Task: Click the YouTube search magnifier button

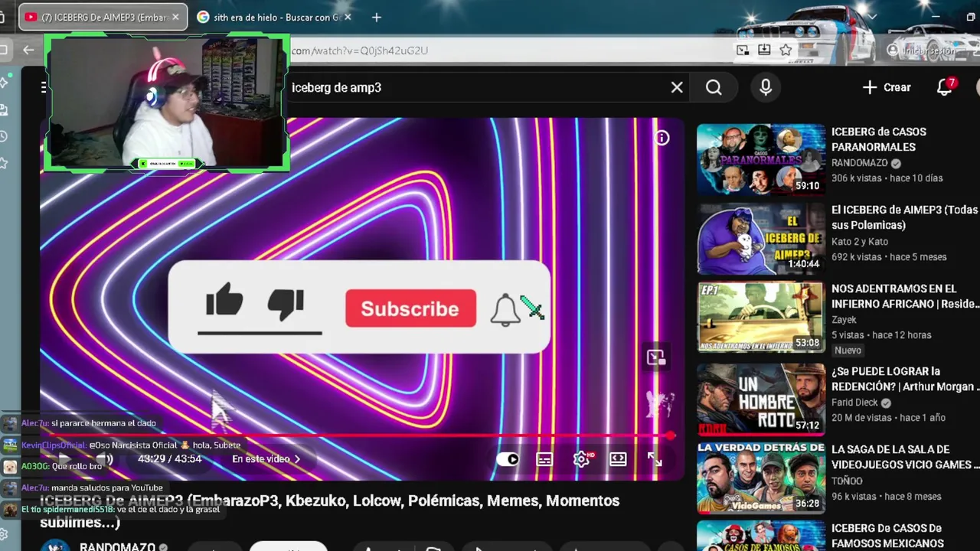Action: 714,87
